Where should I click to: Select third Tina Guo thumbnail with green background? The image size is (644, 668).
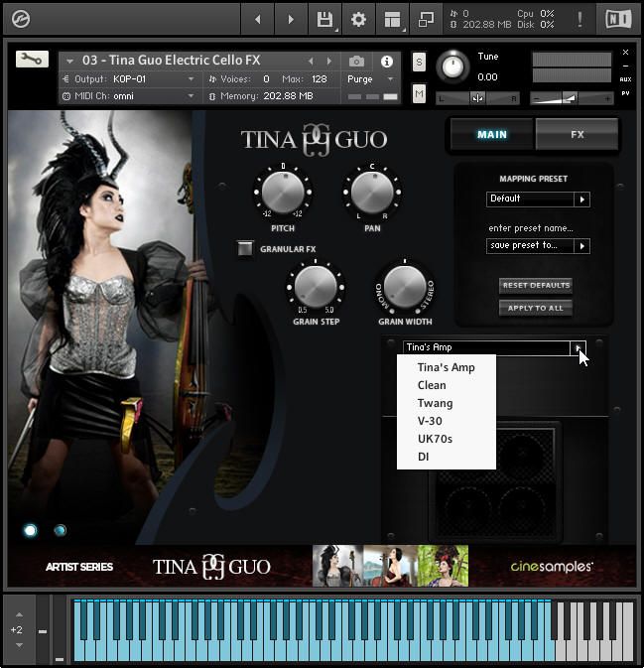point(443,566)
